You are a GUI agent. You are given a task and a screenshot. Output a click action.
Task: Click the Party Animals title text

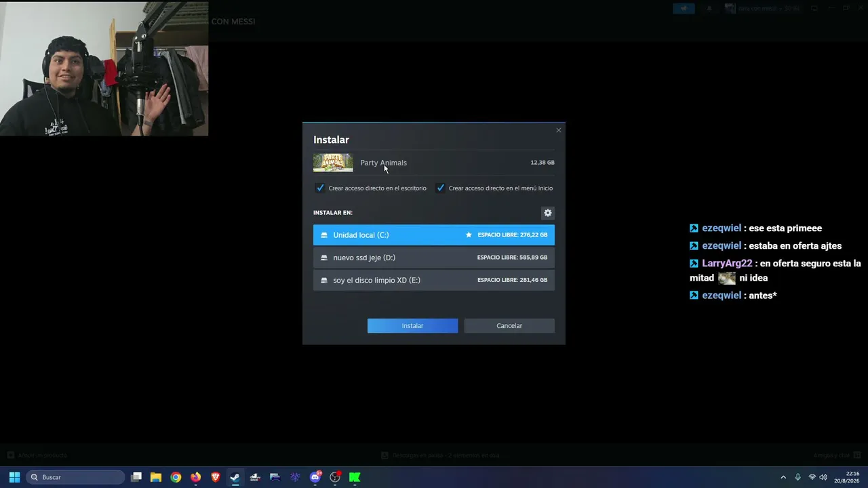click(x=384, y=163)
